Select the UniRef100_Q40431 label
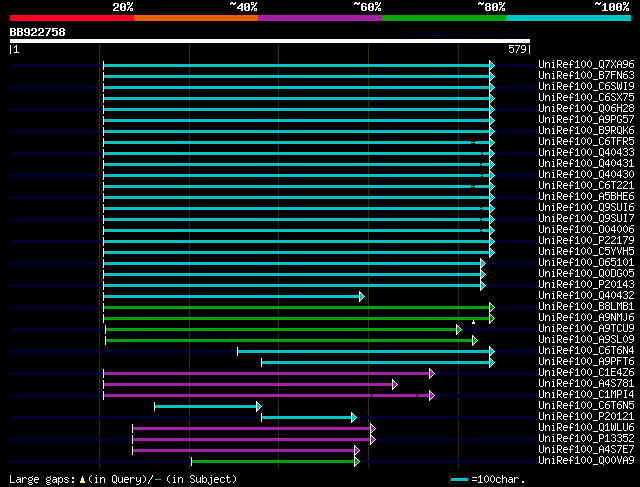Viewport: 640px width, 487px height. tap(587, 163)
